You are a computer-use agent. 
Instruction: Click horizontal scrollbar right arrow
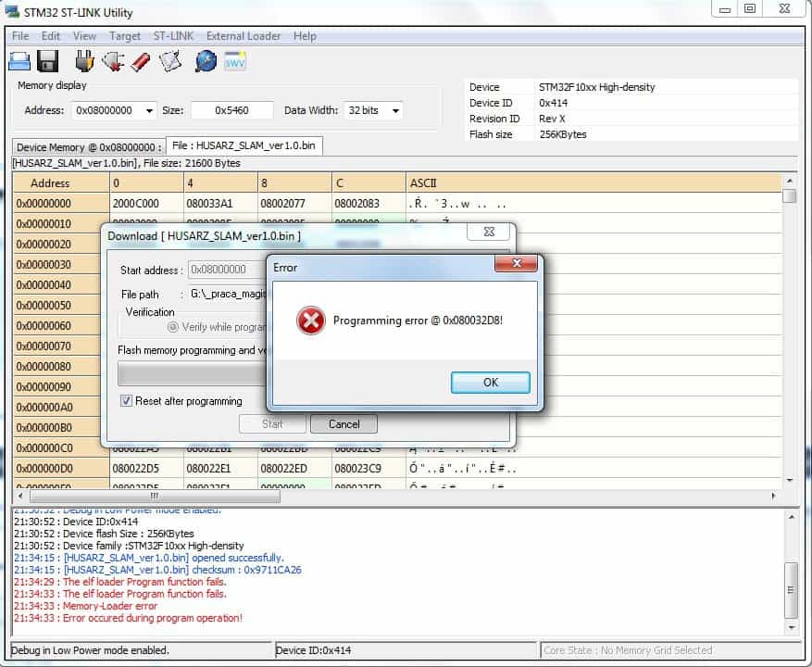pos(773,496)
